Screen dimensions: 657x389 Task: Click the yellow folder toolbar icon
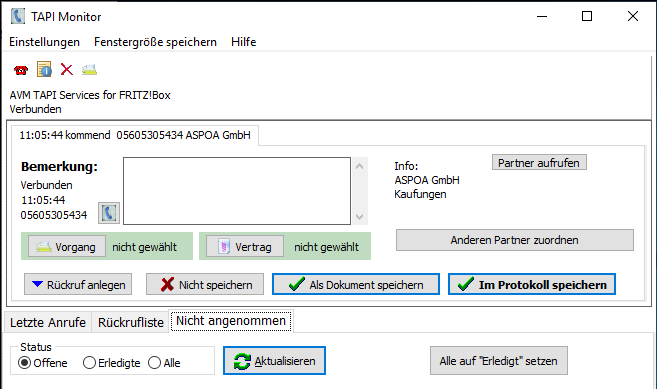point(89,69)
